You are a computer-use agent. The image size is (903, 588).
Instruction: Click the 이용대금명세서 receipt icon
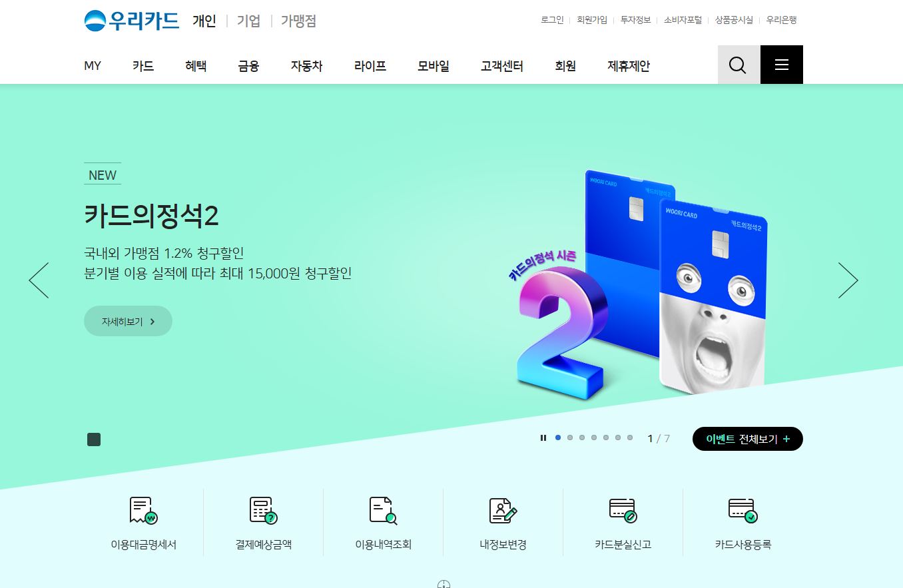tap(143, 511)
